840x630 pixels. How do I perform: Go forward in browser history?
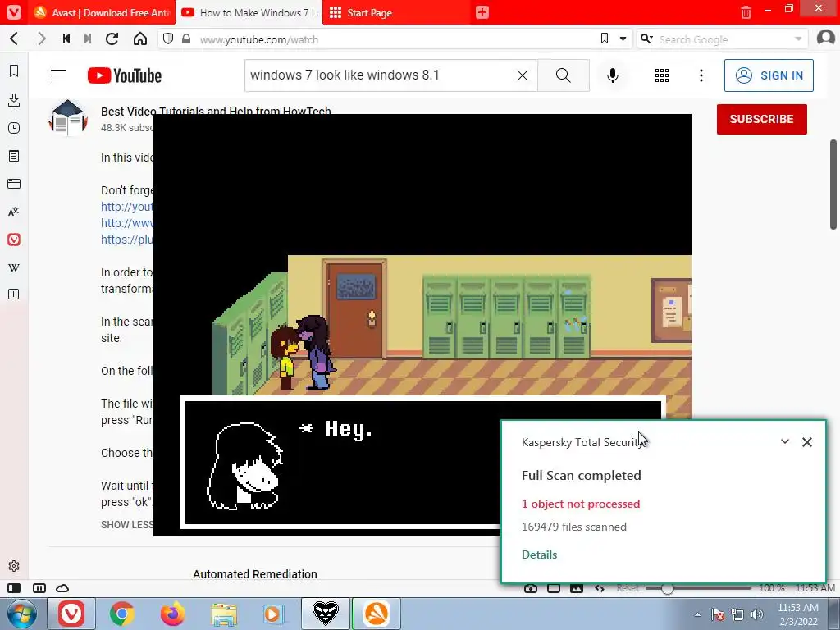(41, 39)
